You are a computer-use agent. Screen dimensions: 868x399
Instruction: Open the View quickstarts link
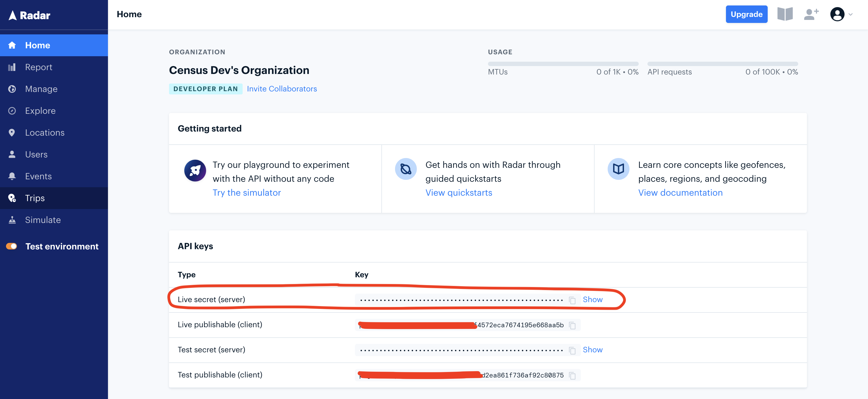(458, 193)
